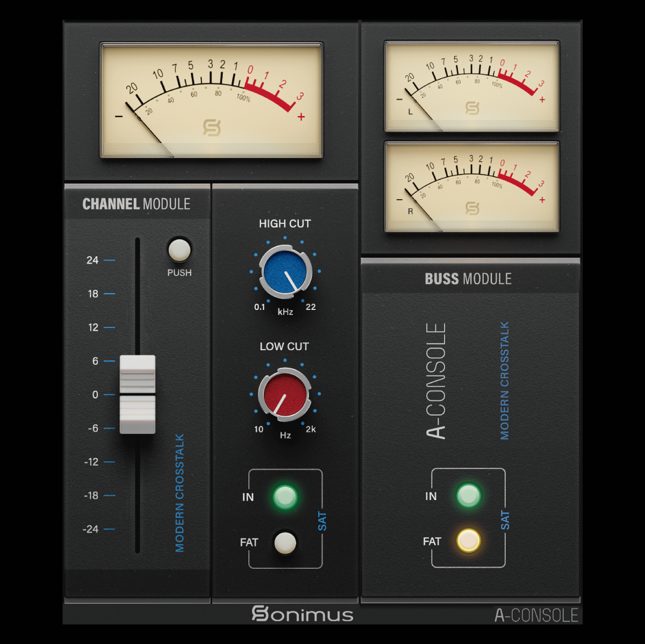Toggle the Buss Module IN button
This screenshot has height=644, width=645.
click(468, 496)
